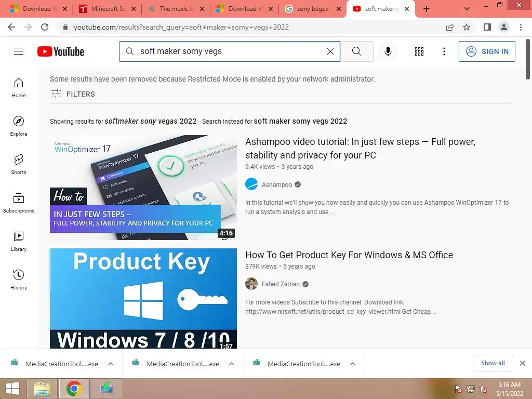
Task: Close the soft maker YouTube tab
Action: click(x=407, y=9)
